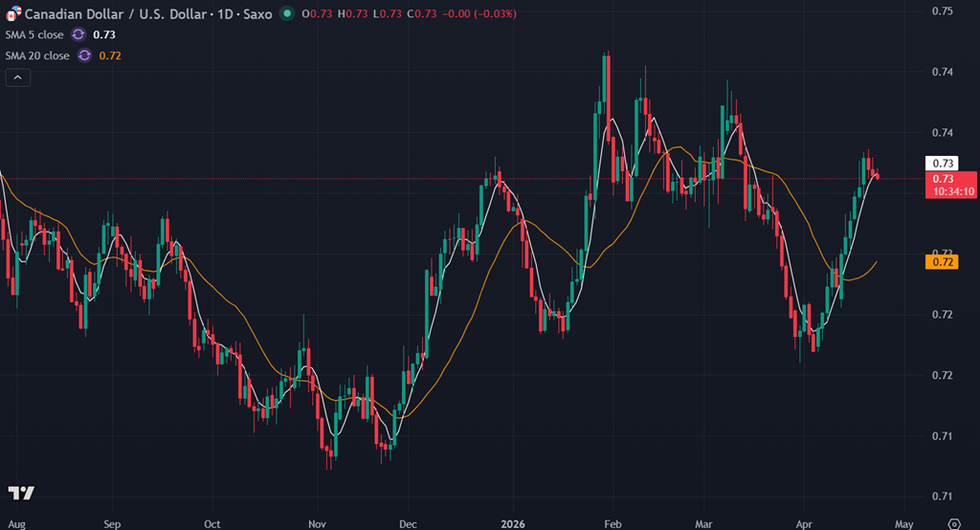
Task: Collapse the indicator legend with chevron button
Action: pos(18,78)
